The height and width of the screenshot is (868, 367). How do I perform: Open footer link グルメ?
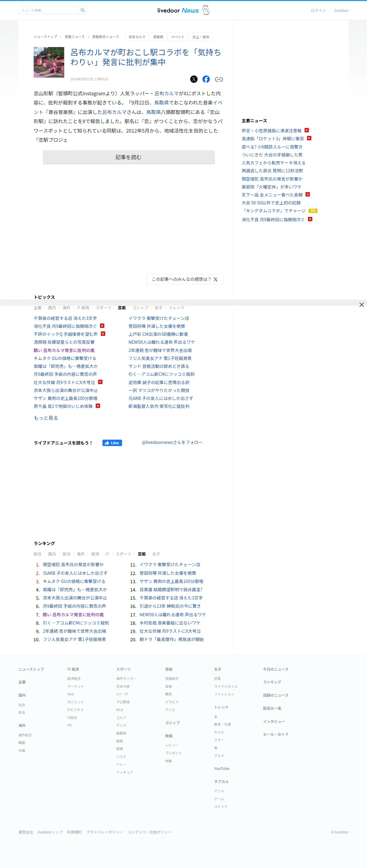219,756
